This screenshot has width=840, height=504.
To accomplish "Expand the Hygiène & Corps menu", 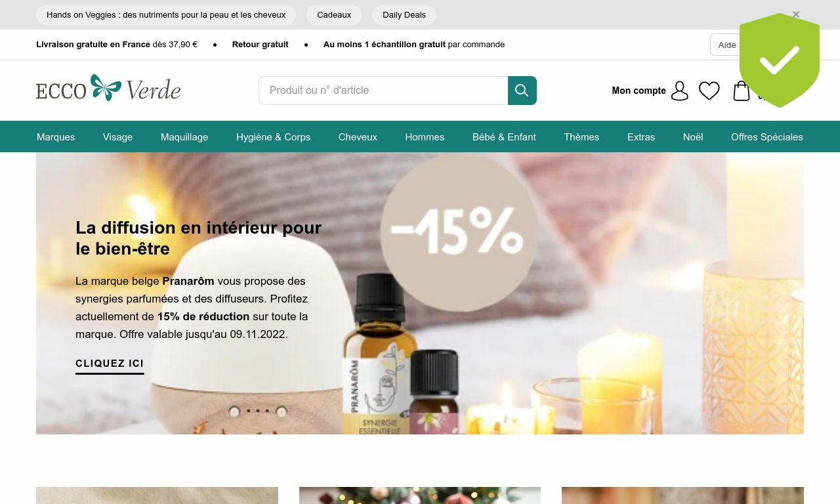I will click(x=273, y=137).
